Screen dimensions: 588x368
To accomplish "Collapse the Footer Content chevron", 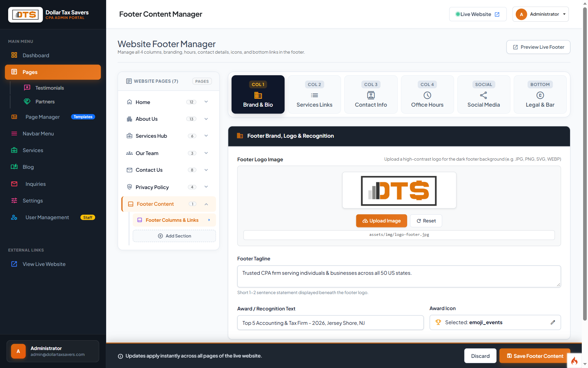I will coord(206,204).
